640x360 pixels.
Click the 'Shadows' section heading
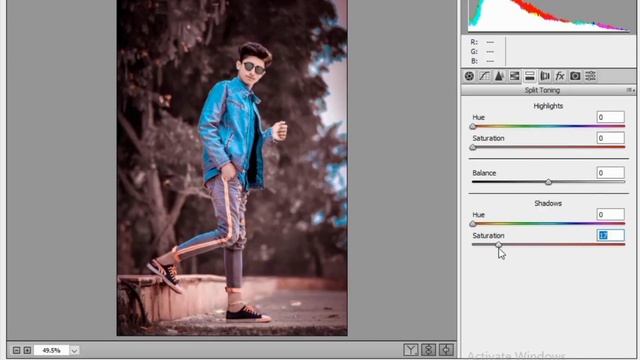[548, 203]
